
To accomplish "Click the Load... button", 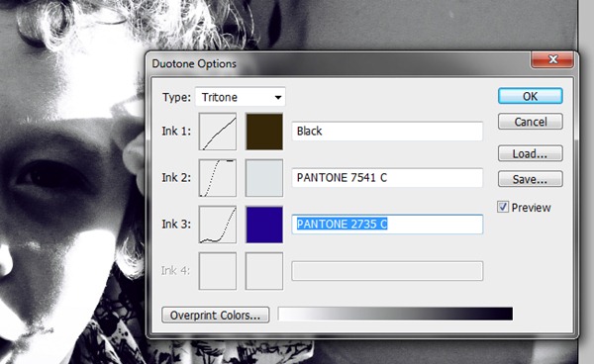I will (x=530, y=153).
